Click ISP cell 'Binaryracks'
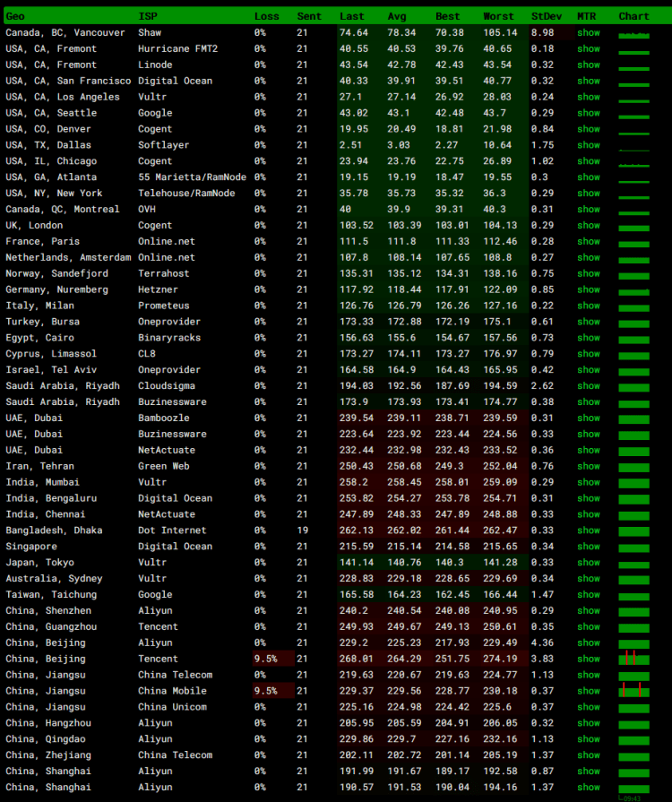 pos(169,338)
